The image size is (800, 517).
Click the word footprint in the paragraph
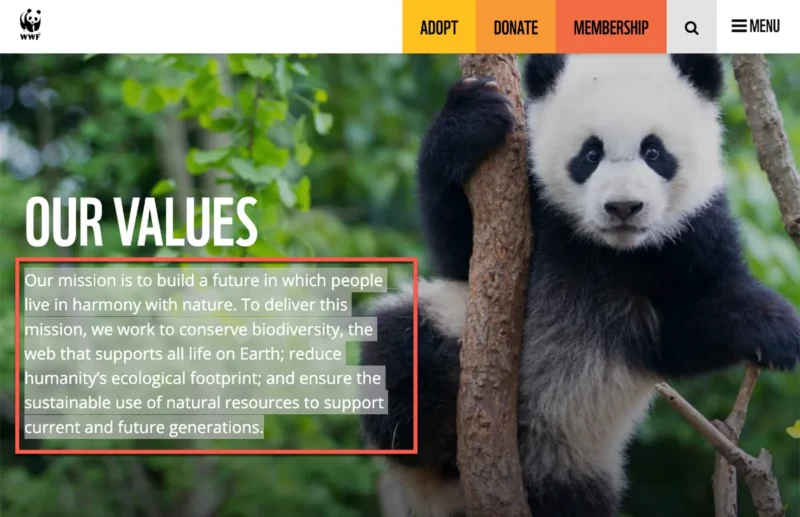coord(225,378)
